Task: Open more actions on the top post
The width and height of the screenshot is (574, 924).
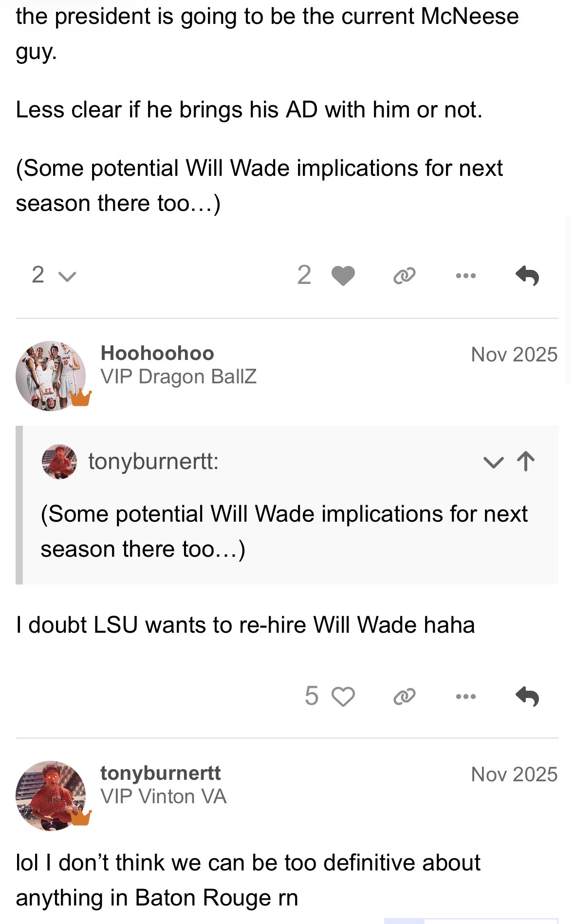Action: pyautogui.click(x=466, y=276)
